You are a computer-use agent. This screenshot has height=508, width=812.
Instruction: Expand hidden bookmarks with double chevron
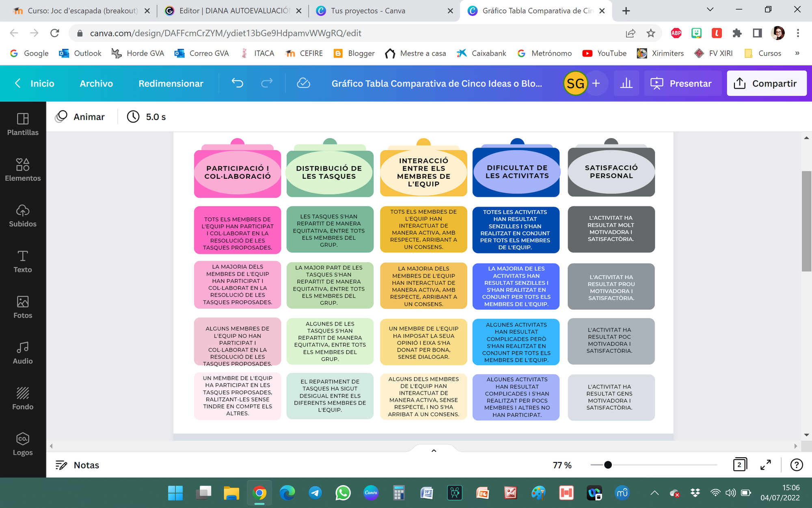point(797,53)
